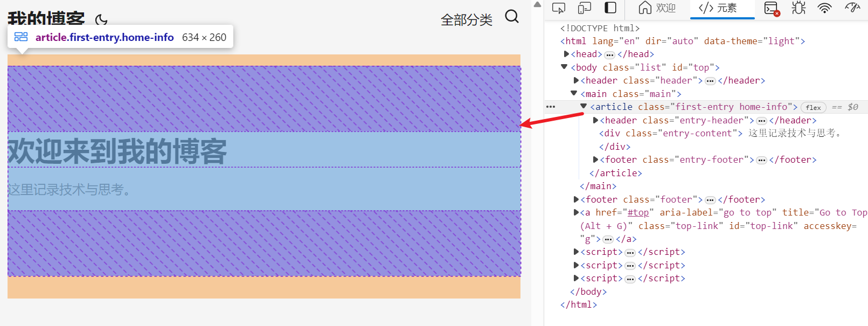This screenshot has width=868, height=326.
Task: Open the 全部分类 link in blog header
Action: click(x=467, y=20)
